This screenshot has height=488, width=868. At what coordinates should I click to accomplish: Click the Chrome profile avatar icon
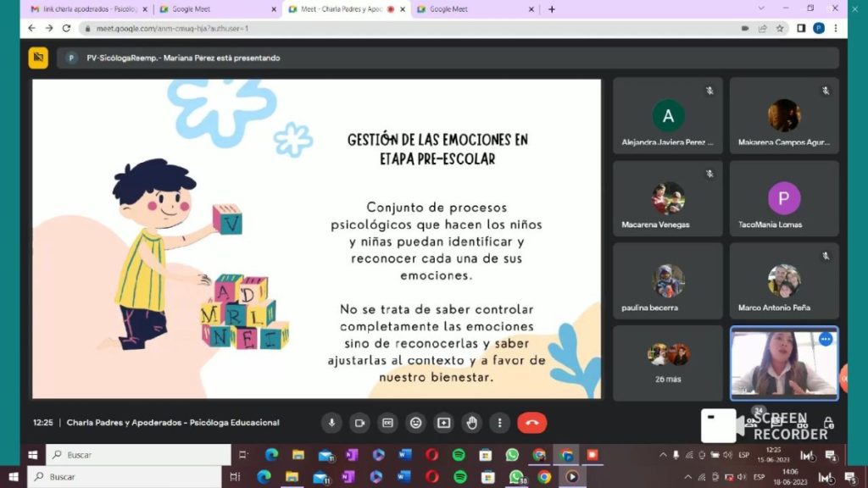tap(819, 28)
